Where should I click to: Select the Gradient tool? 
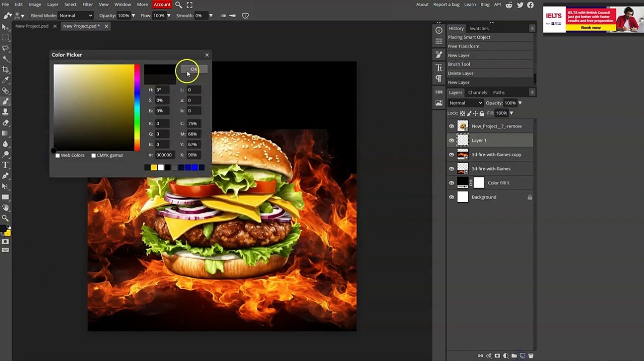(6, 133)
